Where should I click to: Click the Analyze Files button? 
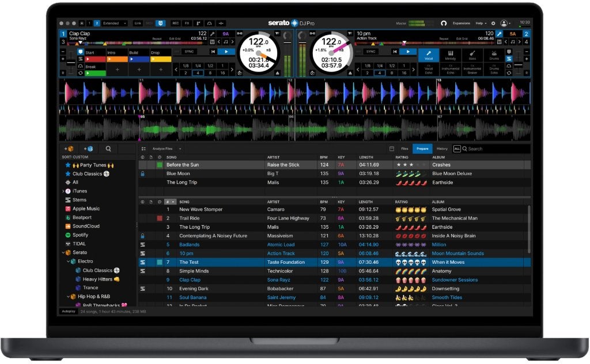tap(162, 149)
